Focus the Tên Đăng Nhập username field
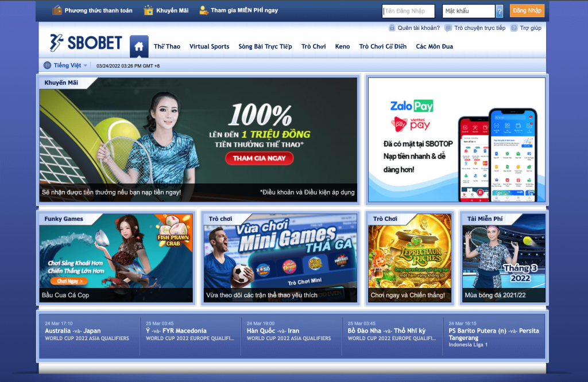The height and width of the screenshot is (382, 588). [408, 11]
